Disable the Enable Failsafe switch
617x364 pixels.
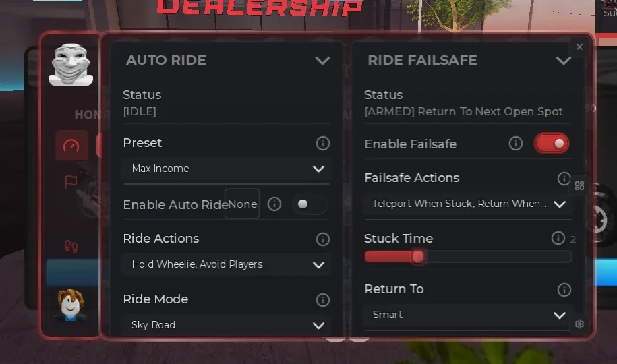(552, 144)
